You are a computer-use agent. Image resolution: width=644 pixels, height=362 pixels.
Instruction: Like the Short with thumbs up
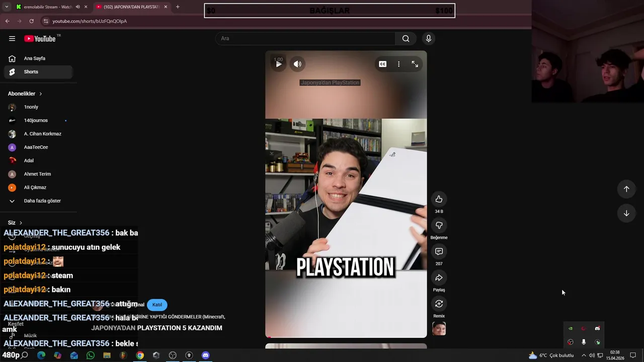coord(439,199)
